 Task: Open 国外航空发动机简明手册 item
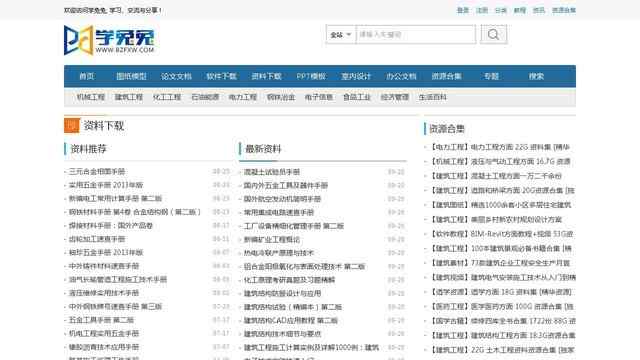282,199
